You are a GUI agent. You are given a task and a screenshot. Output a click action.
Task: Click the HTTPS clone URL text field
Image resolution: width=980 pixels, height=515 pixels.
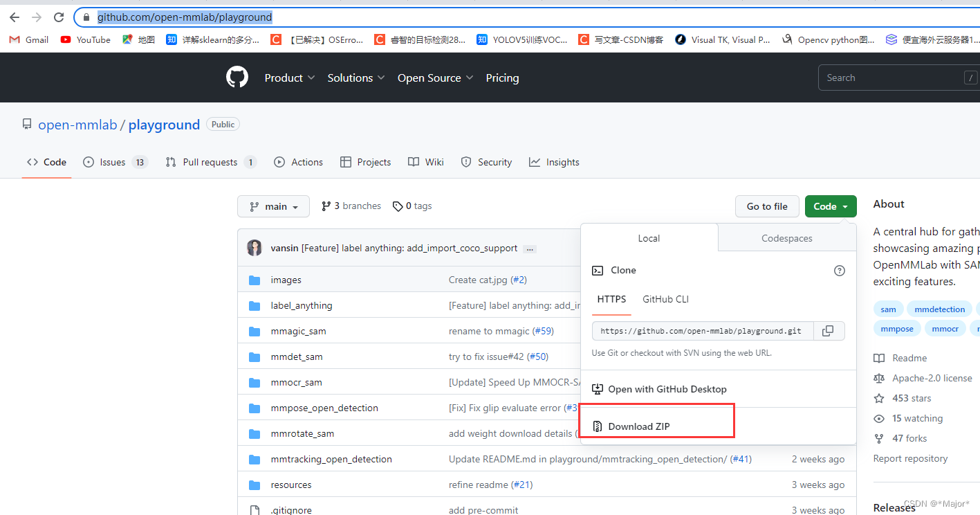(703, 331)
